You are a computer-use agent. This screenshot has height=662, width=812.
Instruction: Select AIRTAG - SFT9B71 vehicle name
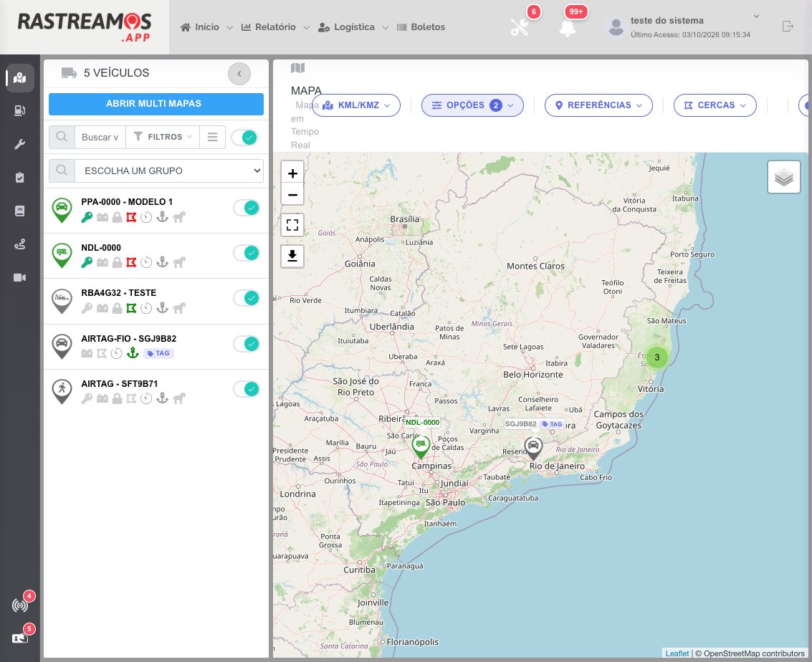[119, 383]
